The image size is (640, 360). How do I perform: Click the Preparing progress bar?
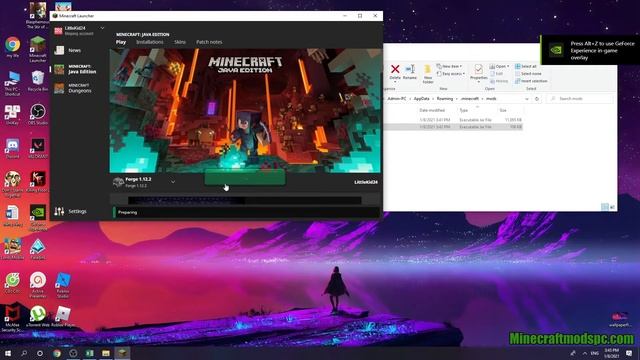tap(246, 212)
